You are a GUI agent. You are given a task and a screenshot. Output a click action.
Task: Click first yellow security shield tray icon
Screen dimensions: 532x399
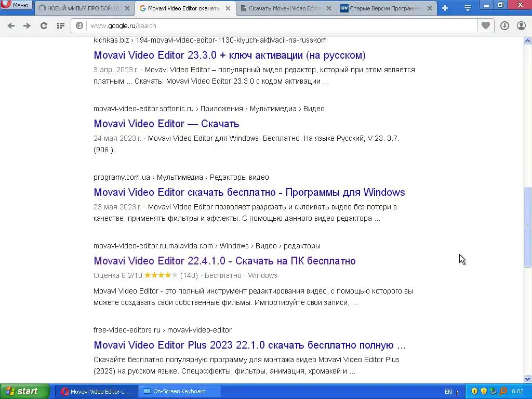(474, 392)
